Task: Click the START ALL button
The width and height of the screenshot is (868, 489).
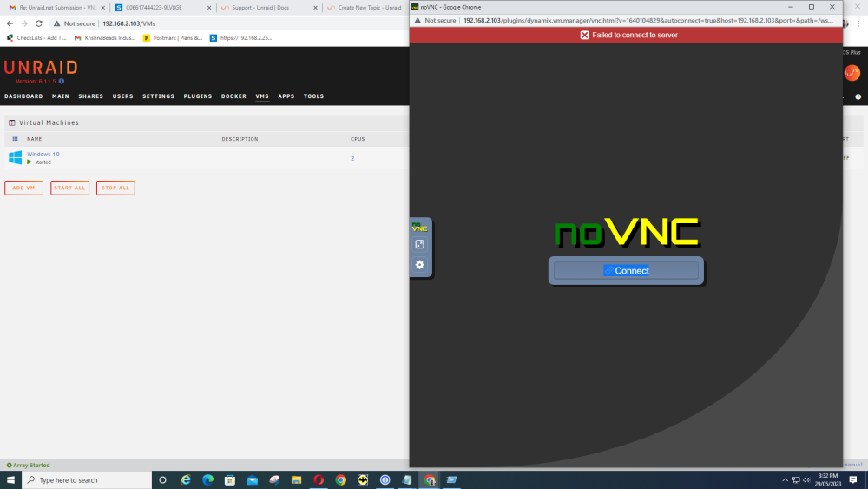Action: point(69,188)
